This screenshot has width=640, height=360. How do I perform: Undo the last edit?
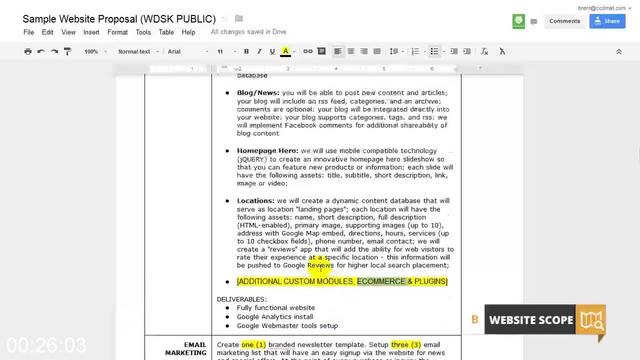41,51
